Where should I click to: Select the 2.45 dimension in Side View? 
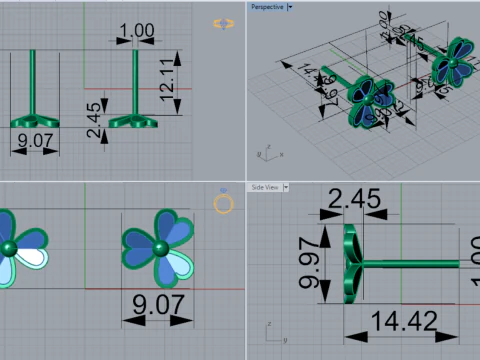tap(354, 198)
